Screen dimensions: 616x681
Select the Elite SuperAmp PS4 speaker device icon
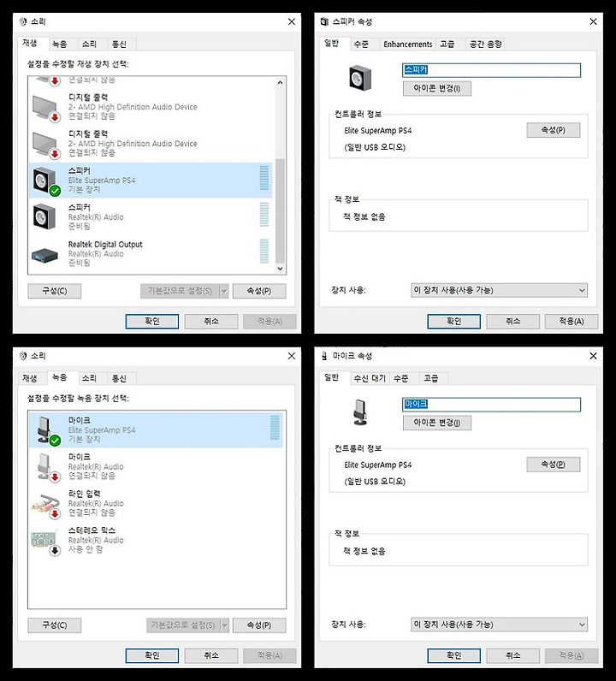[x=46, y=181]
